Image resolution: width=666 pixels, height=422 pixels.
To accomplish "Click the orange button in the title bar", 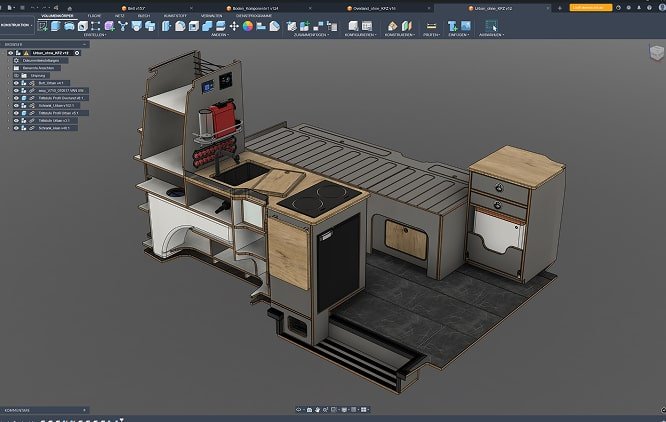I will tap(593, 6).
